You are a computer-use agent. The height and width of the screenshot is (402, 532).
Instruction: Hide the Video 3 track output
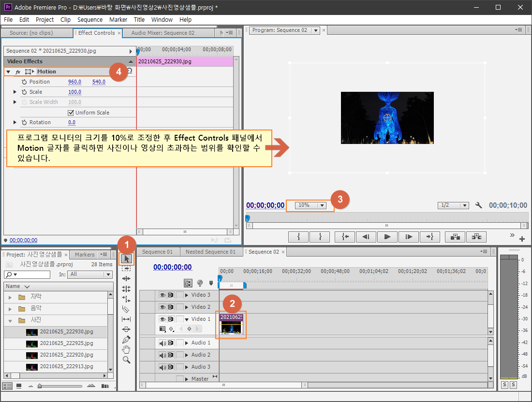pos(163,295)
